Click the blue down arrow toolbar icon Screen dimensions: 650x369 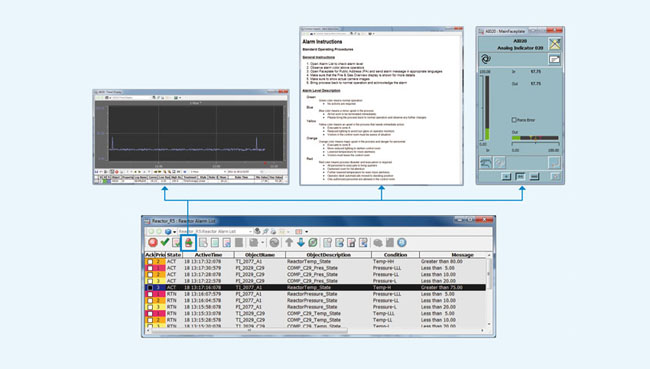point(301,243)
